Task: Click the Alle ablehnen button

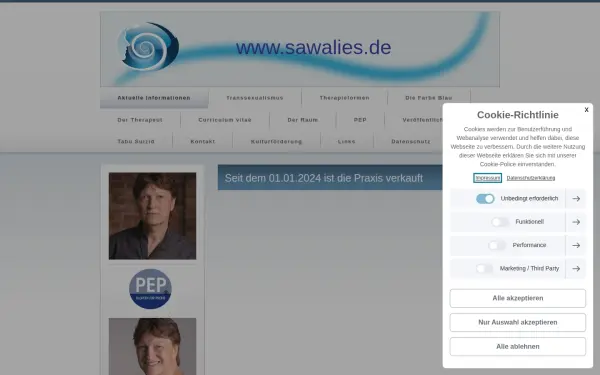Action: point(518,346)
